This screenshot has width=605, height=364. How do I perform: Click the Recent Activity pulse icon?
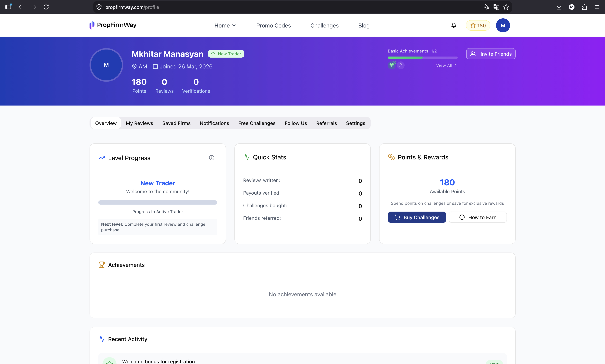tap(102, 339)
